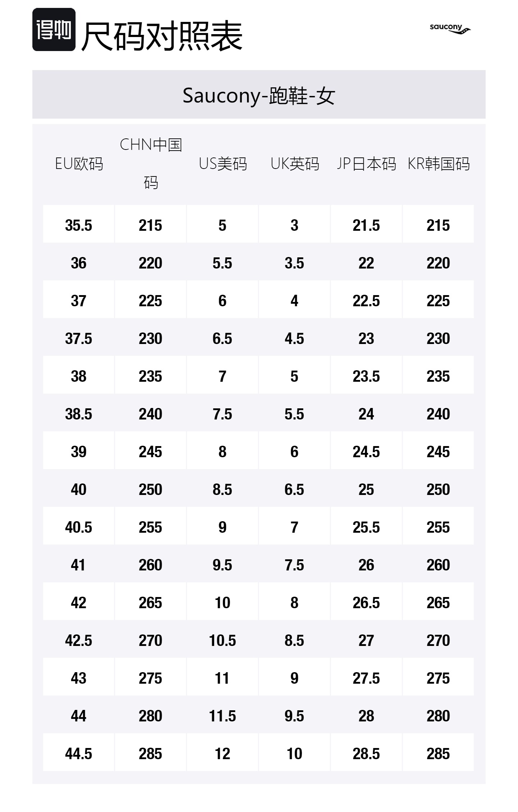Click the JP日本码 column header
The width and height of the screenshot is (518, 812).
[366, 164]
